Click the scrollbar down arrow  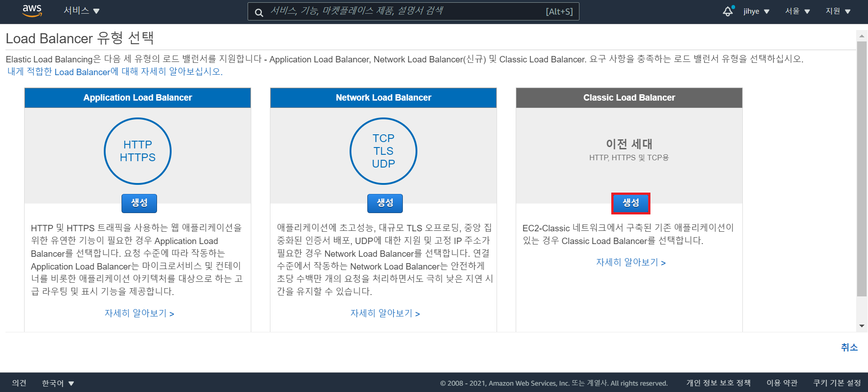click(862, 326)
